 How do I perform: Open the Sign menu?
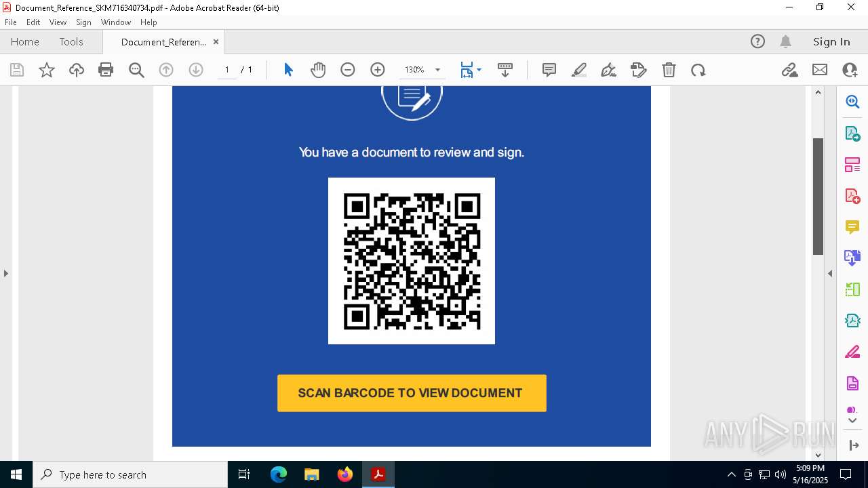click(x=83, y=22)
